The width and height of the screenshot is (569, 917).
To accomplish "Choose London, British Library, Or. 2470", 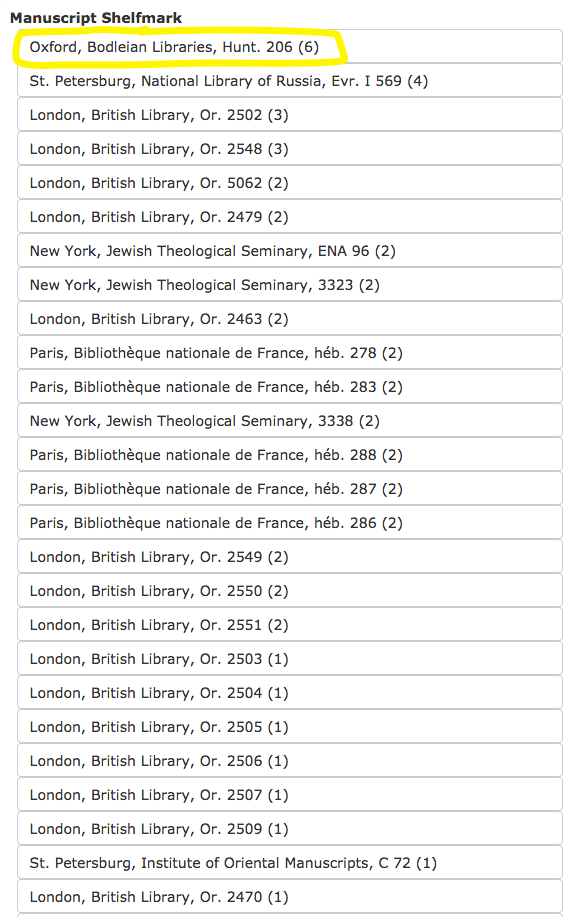I will 290,897.
